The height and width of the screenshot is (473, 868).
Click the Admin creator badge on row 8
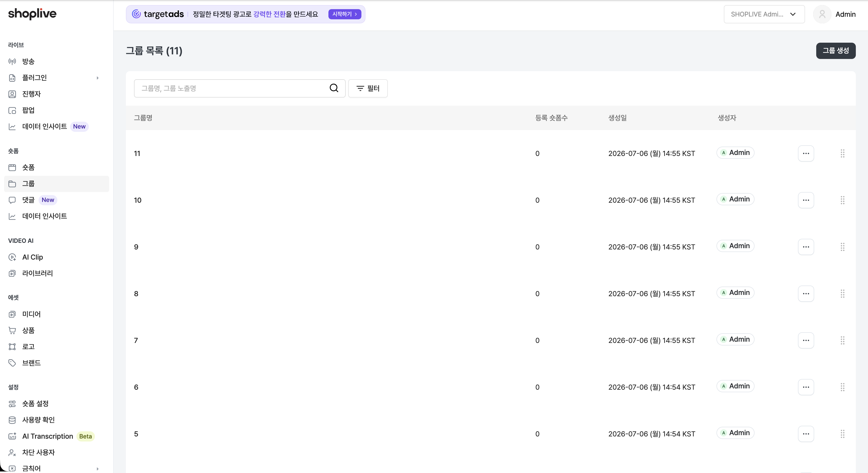[x=735, y=292]
